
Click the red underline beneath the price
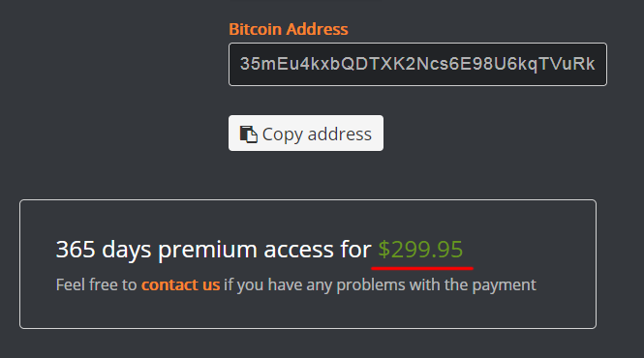pos(422,269)
